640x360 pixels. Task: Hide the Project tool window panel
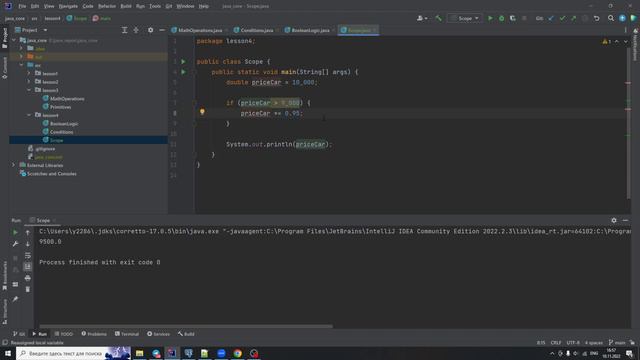[x=162, y=30]
